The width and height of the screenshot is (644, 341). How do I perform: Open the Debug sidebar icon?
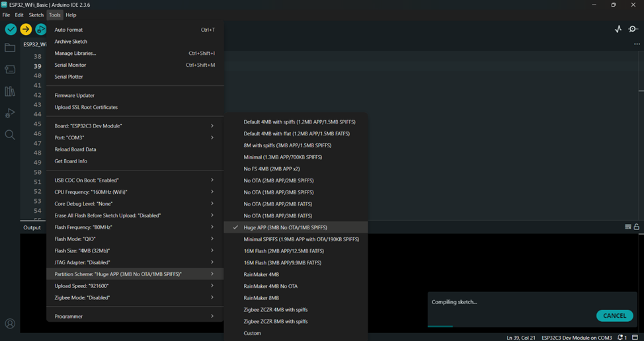[x=10, y=113]
